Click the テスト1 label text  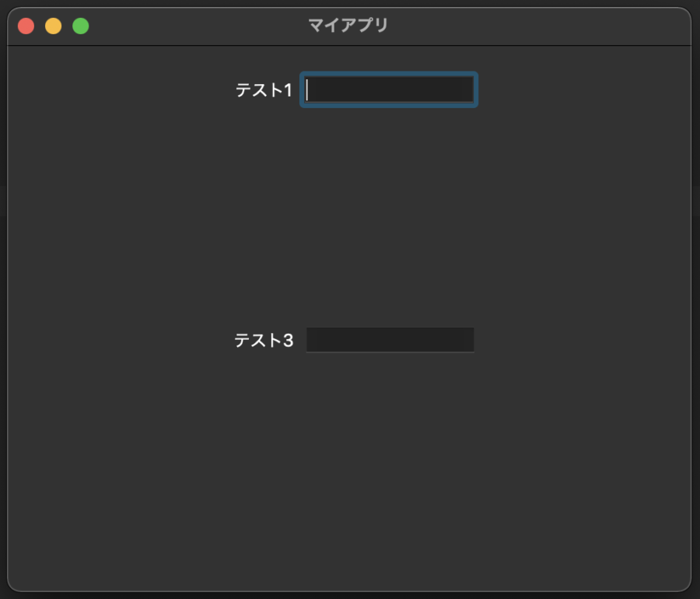(x=264, y=91)
